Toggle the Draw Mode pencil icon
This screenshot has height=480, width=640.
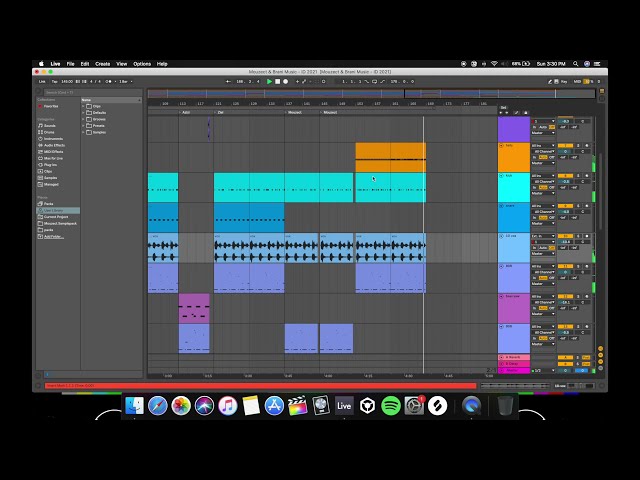(550, 82)
